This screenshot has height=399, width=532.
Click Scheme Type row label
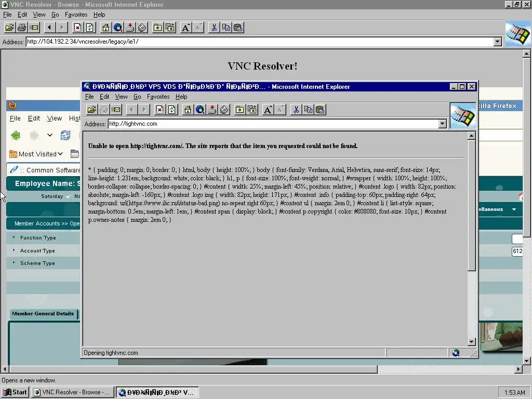[37, 263]
